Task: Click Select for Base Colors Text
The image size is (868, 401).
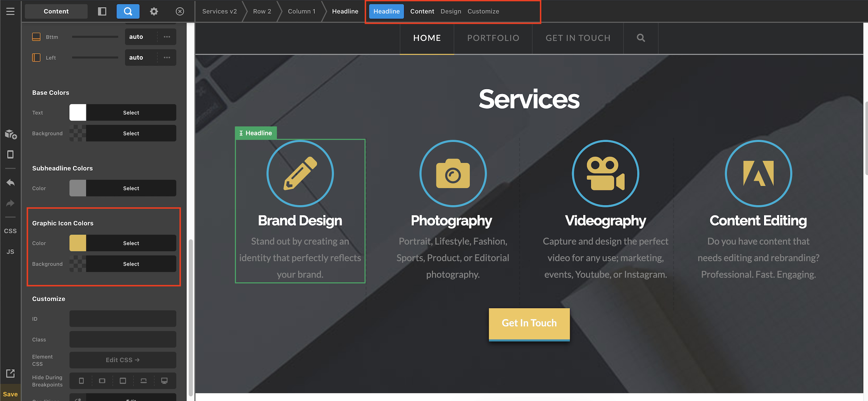Action: pos(131,113)
